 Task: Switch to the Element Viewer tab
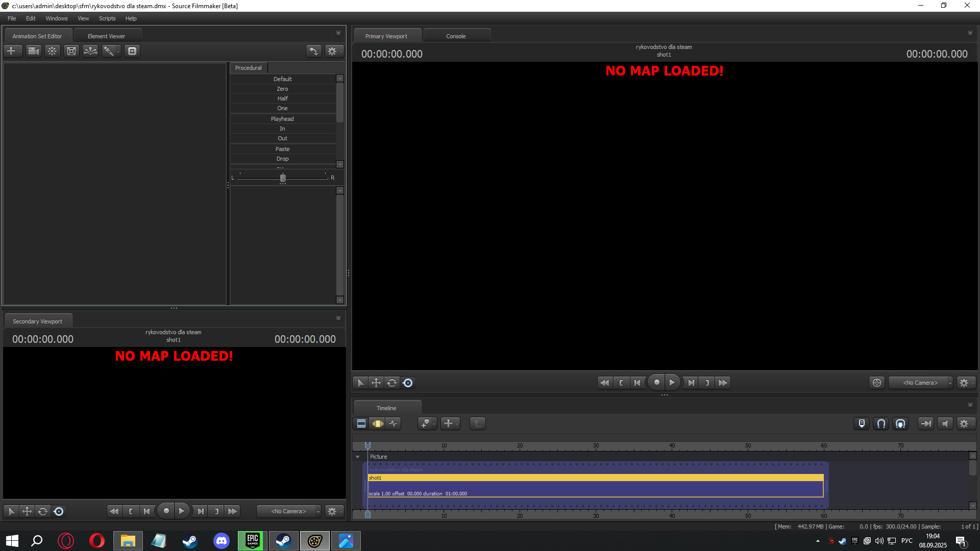click(106, 36)
